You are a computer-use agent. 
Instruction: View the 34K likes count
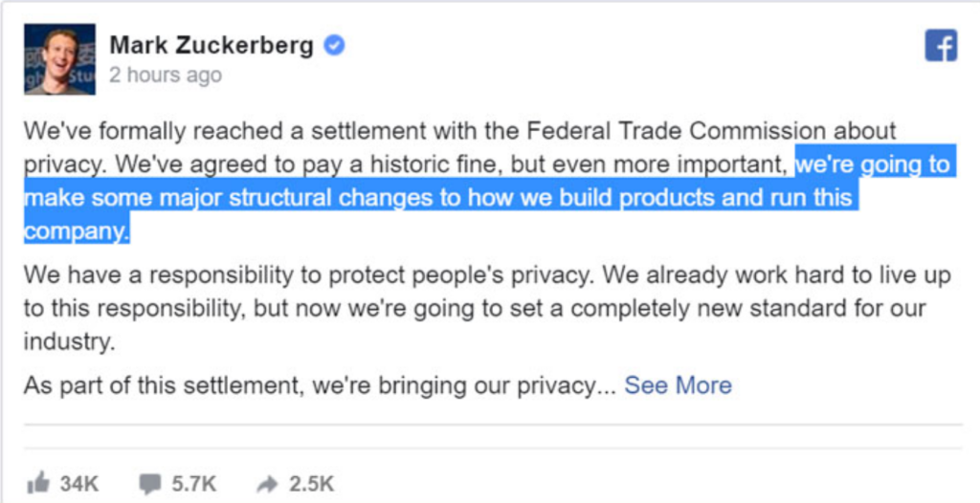[x=78, y=484]
